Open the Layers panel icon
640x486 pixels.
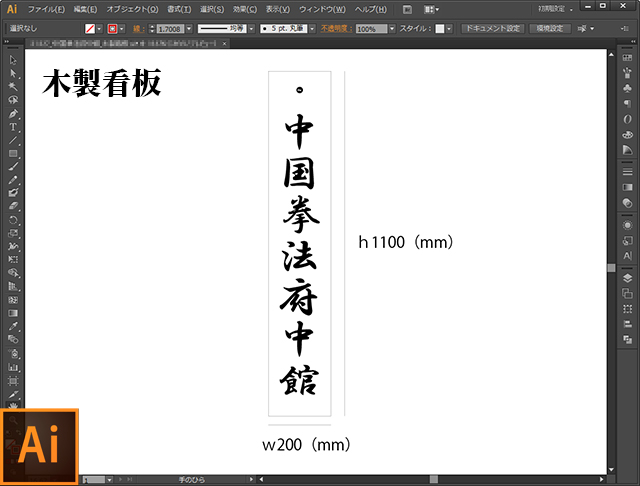click(x=627, y=278)
